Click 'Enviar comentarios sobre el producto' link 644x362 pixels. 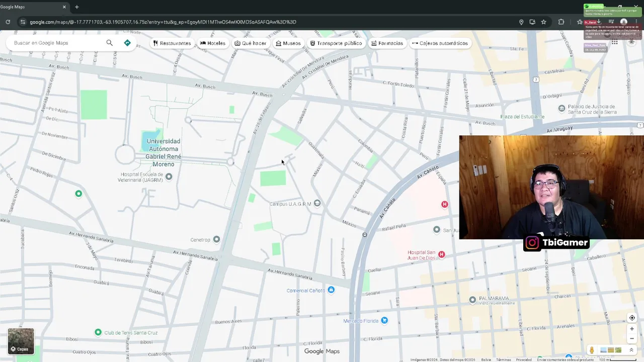(565, 359)
